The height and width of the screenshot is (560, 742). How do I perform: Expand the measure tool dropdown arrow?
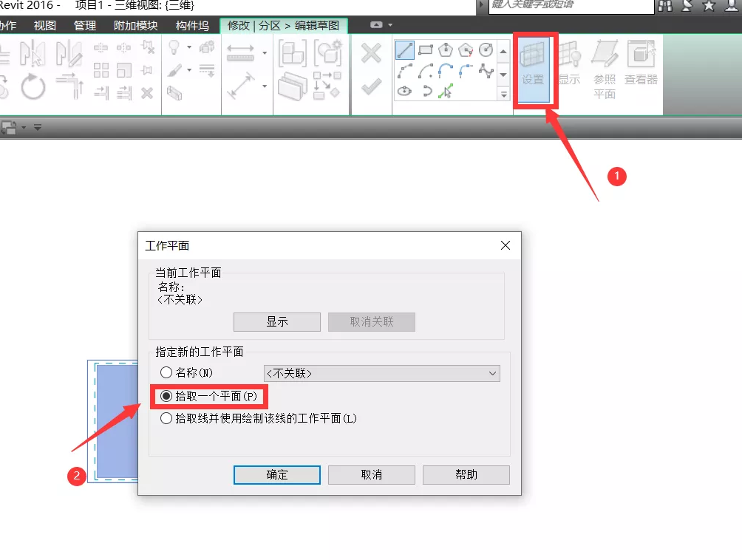tap(265, 53)
